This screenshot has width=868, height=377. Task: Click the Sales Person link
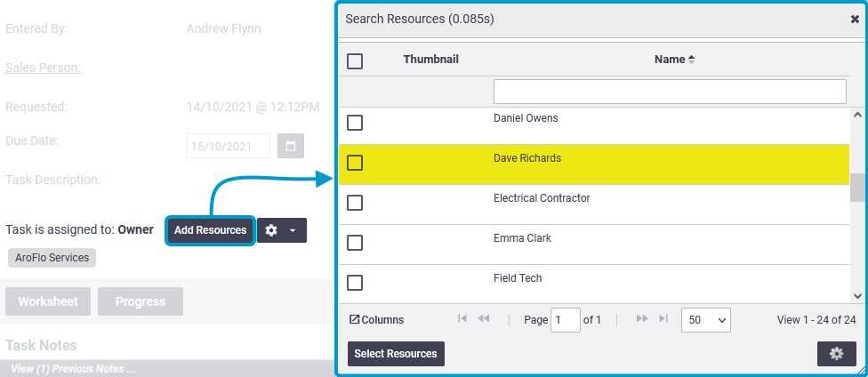pyautogui.click(x=44, y=68)
